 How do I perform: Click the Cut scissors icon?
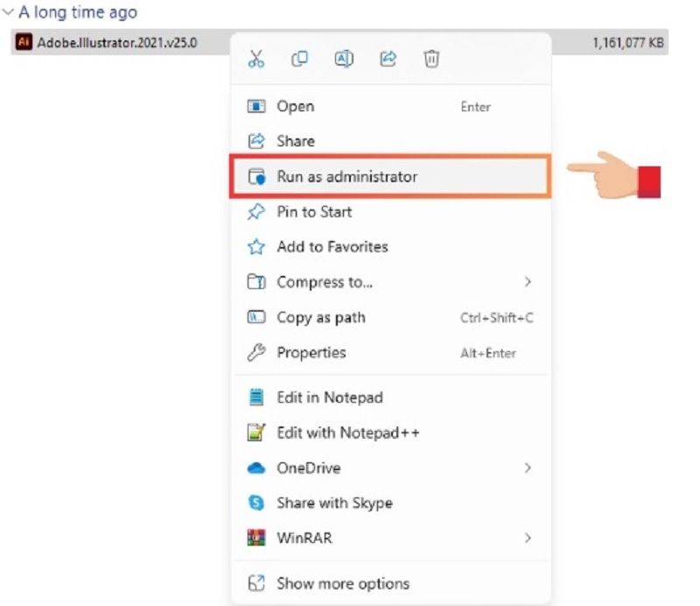click(x=255, y=60)
